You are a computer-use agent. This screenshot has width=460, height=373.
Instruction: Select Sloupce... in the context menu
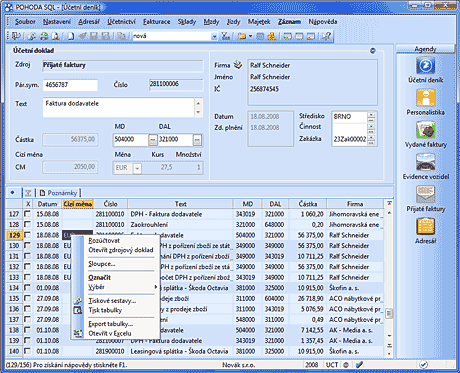(x=102, y=264)
